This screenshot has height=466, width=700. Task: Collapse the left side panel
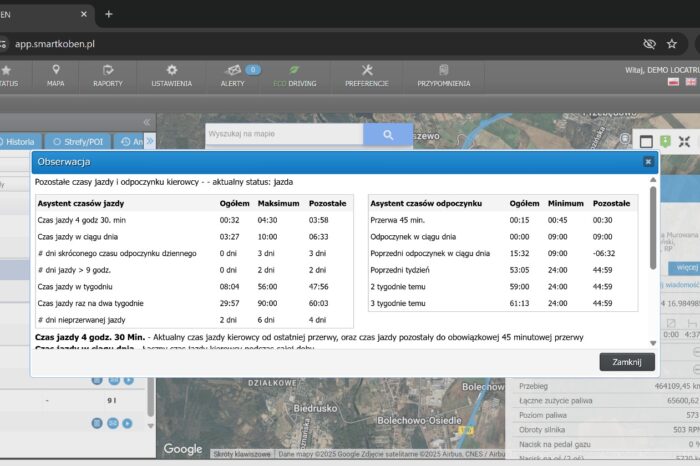(147, 121)
